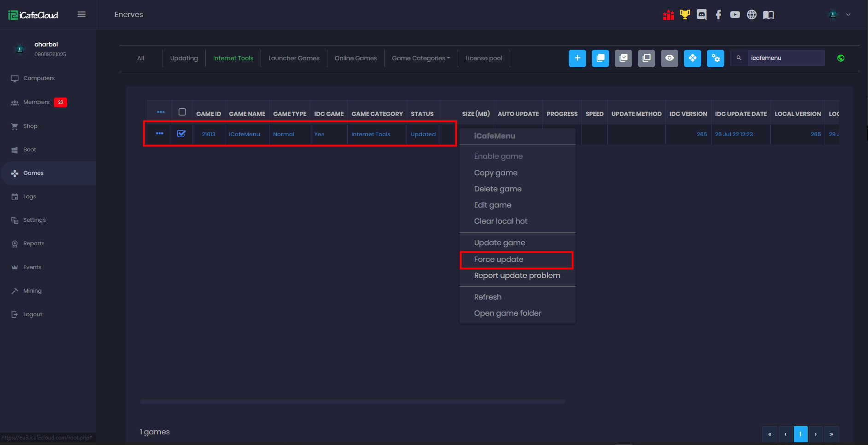This screenshot has height=445, width=868.
Task: Open the header three-dots column menu
Action: [x=161, y=112]
